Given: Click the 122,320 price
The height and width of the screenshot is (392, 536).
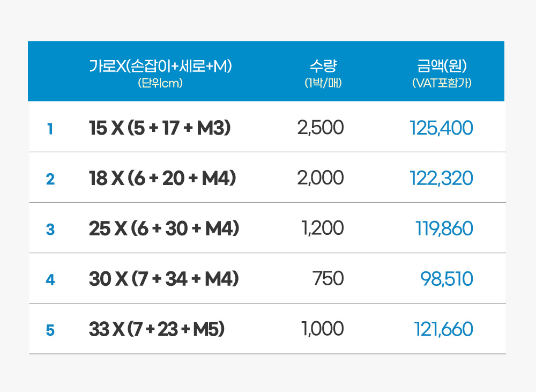Looking at the screenshot, I should [x=441, y=178].
